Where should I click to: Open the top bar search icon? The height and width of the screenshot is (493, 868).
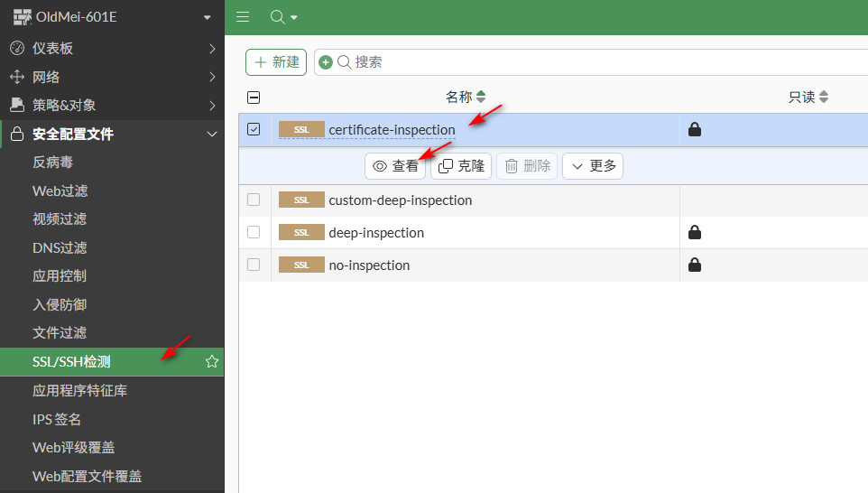[277, 17]
